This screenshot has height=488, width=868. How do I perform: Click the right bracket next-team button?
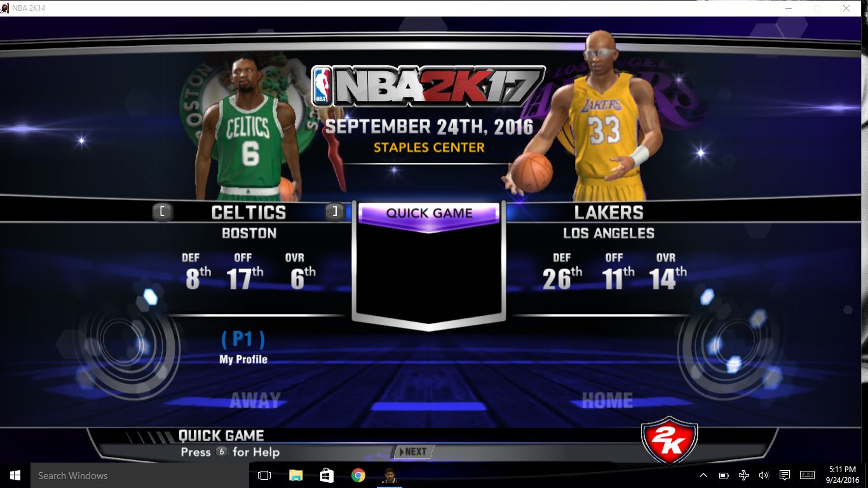[x=335, y=212]
